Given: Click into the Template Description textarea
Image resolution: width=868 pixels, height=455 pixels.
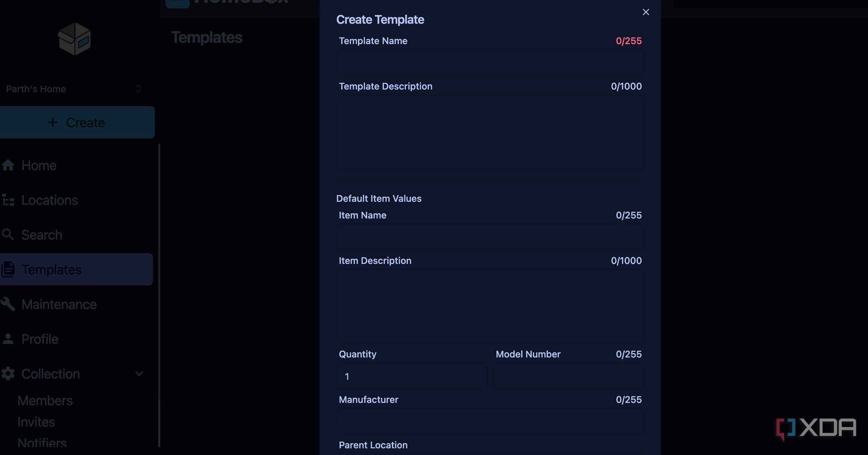Looking at the screenshot, I should [490, 132].
